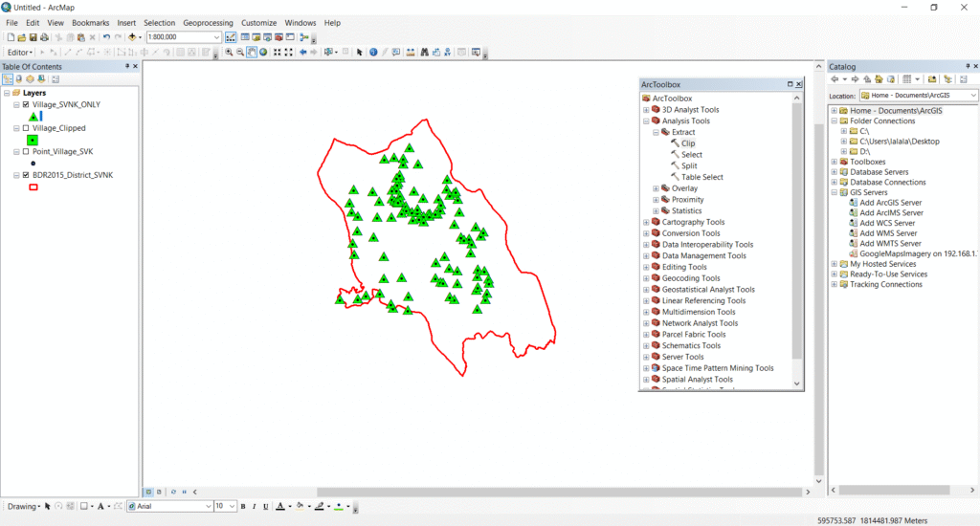Click the Print icon in the toolbar
Screen dimensions: 980x526
coord(44,37)
